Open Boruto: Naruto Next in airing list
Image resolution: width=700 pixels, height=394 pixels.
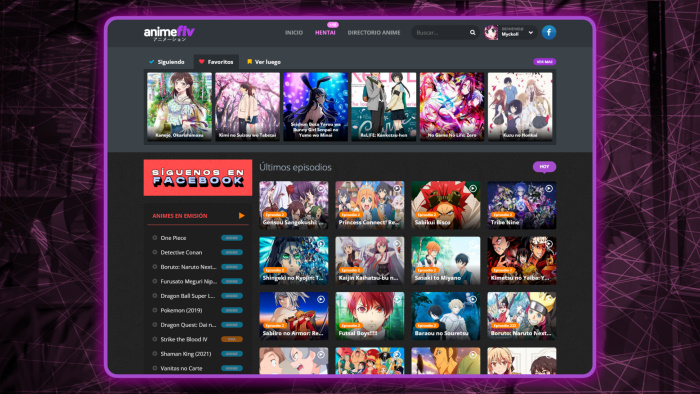pos(188,267)
